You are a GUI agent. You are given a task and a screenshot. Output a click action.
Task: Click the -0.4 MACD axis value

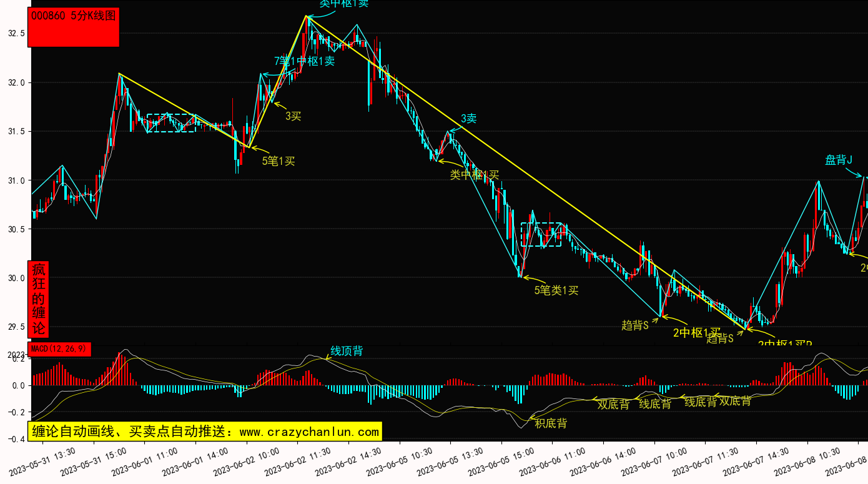16,440
